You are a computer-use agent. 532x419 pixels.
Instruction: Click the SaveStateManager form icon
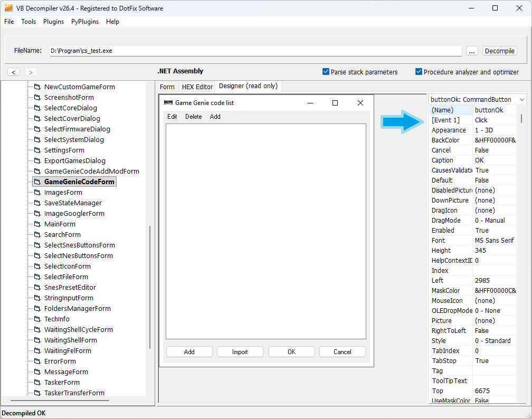tap(37, 203)
